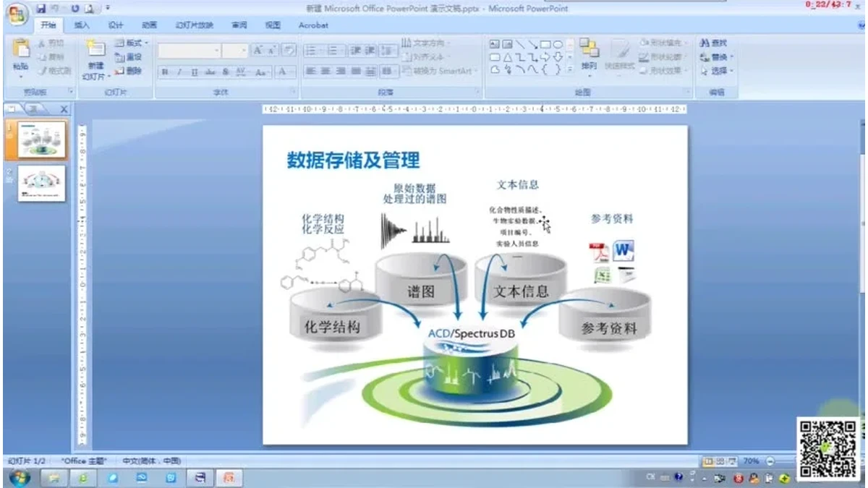
Task: Select slide 2 thumbnail in slides pane
Action: (x=41, y=184)
